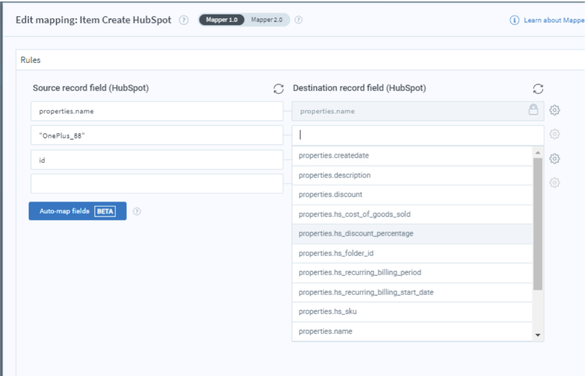This screenshot has height=376, width=588.
Task: Click Edit mapping: Item Create HubSpot title
Action: coord(94,20)
